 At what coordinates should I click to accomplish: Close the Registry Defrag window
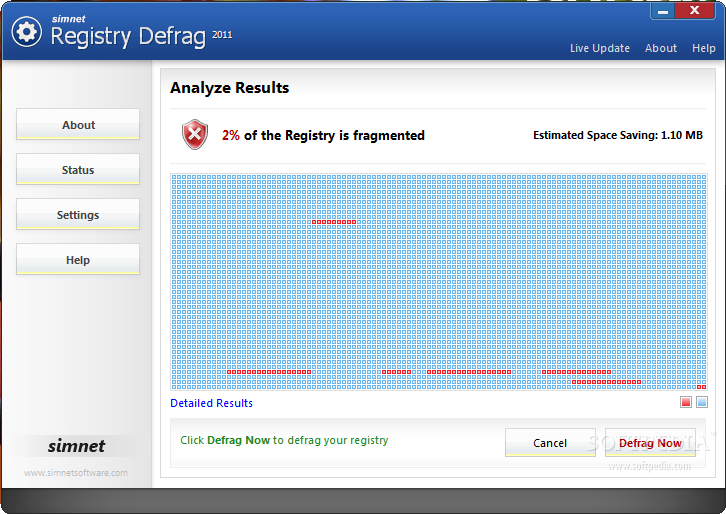pos(695,11)
